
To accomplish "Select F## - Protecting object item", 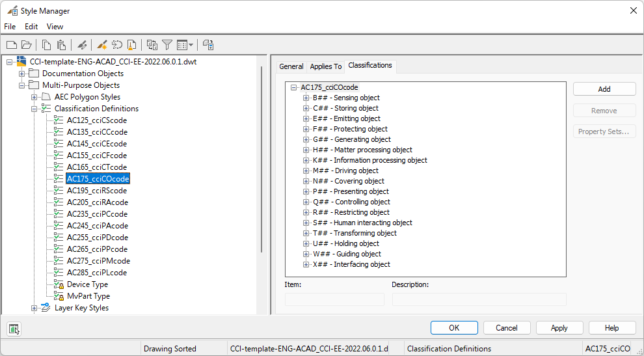I will click(350, 129).
